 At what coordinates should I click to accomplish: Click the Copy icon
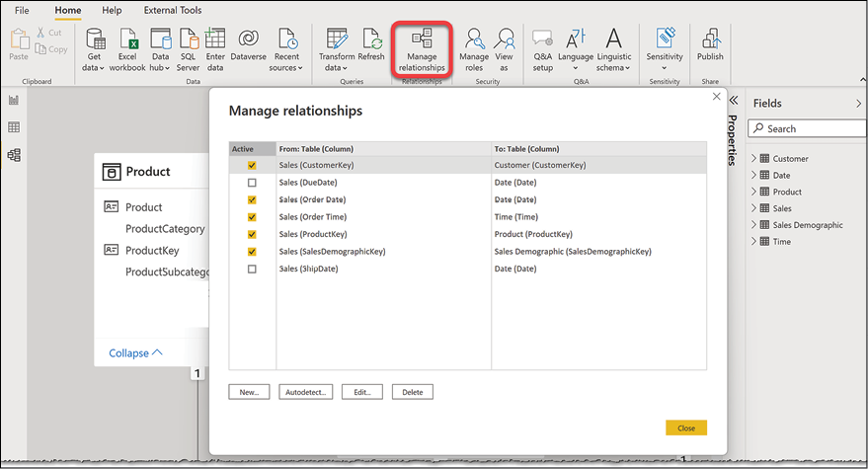pyautogui.click(x=40, y=49)
